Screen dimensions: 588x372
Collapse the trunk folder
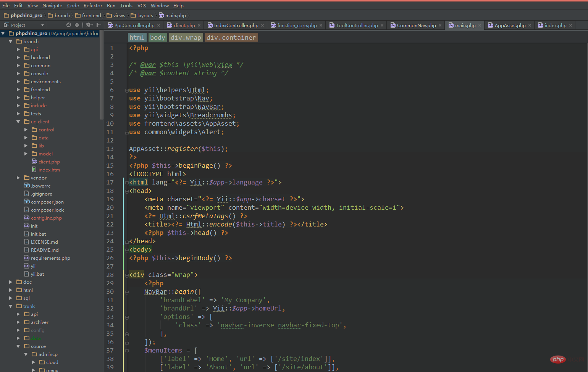[11, 306]
